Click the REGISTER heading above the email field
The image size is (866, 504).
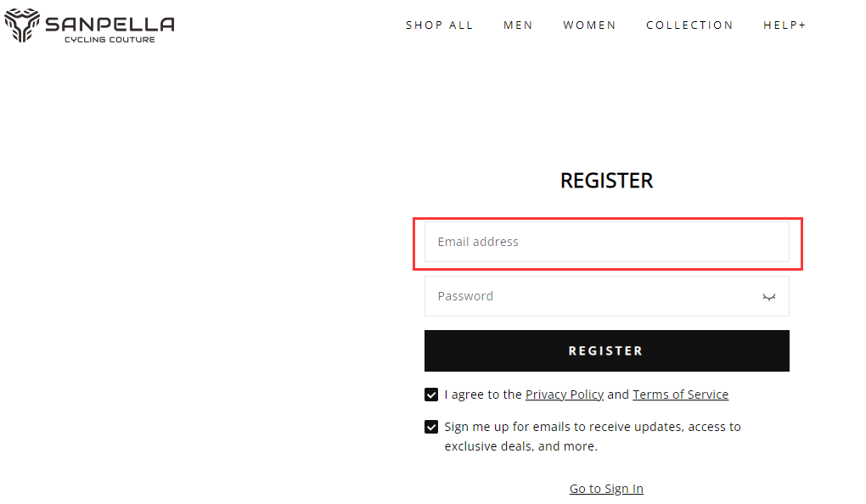point(606,181)
